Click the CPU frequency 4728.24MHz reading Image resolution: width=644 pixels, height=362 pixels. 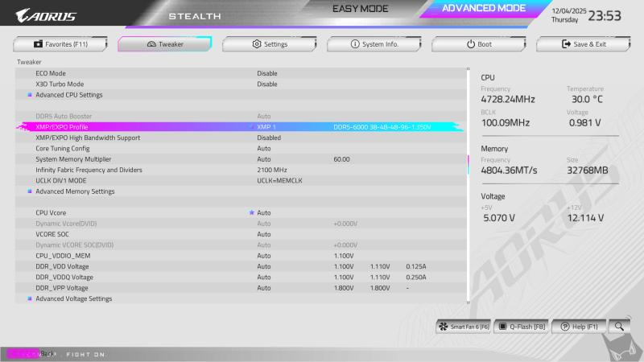coord(508,99)
